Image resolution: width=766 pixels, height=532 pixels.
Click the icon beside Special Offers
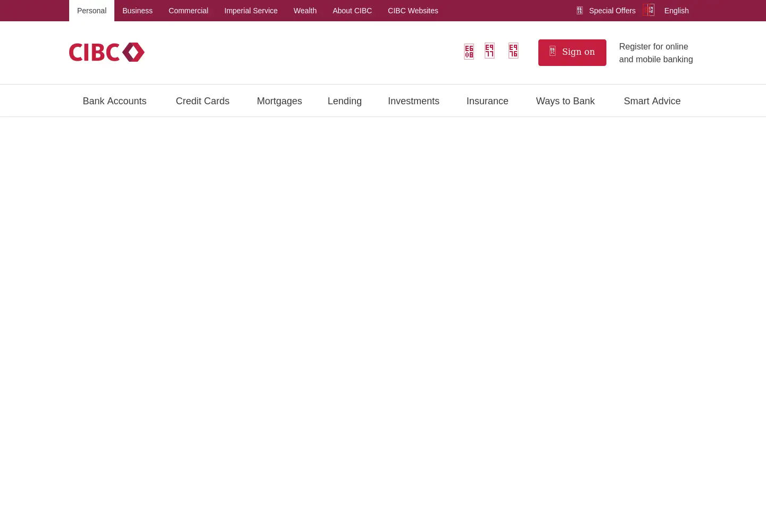pos(580,11)
